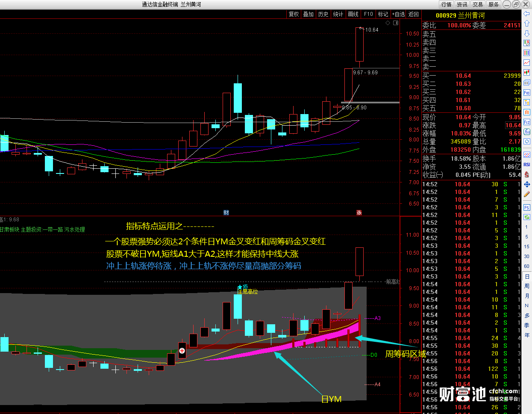Click the 买一 price 10.64 row
The width and height of the screenshot is (532, 414).
(x=471, y=76)
